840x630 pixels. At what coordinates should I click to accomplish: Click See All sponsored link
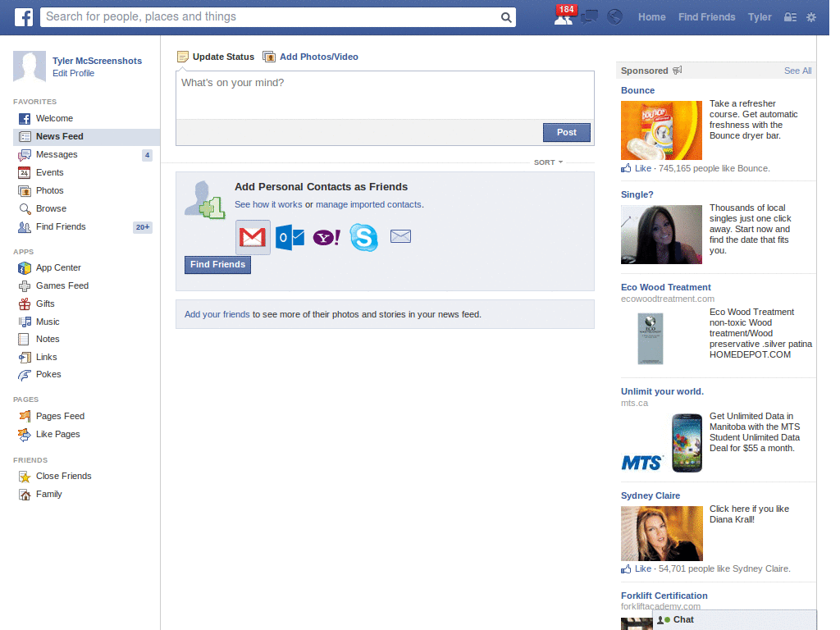coord(797,71)
